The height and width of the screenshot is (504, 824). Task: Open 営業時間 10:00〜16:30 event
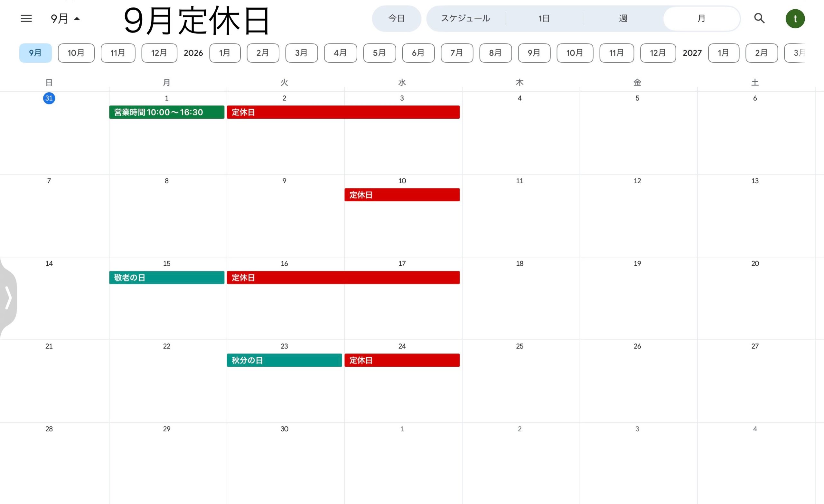click(166, 112)
